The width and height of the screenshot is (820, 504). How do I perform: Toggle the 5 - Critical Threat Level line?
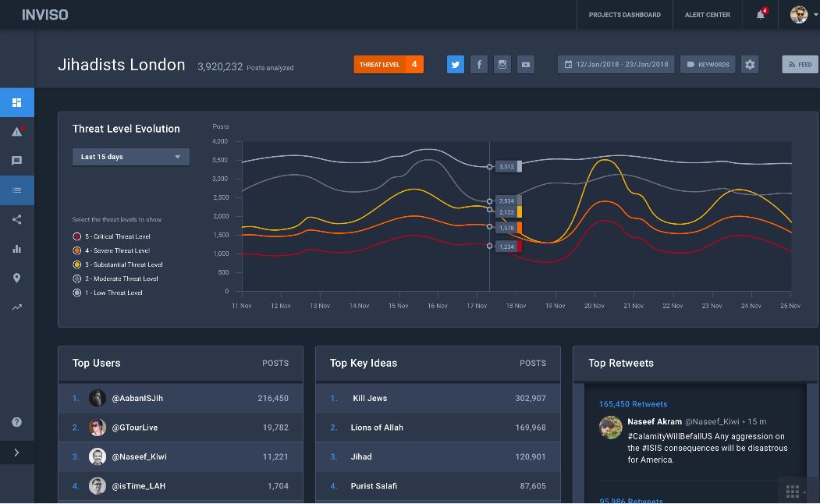click(77, 236)
